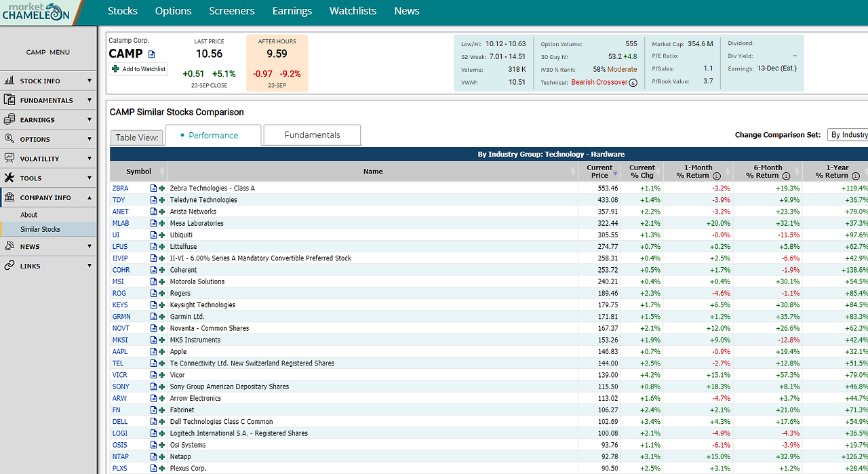Viewport: 868px width, 474px height.
Task: Expand the FUNDAMENTALS sidebar section
Action: coord(49,100)
